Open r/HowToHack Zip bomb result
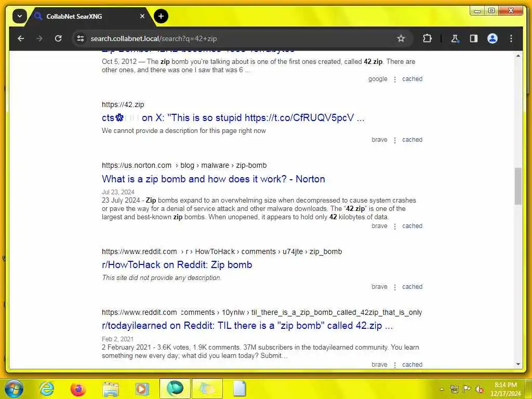The width and height of the screenshot is (532, 399). coord(177,264)
